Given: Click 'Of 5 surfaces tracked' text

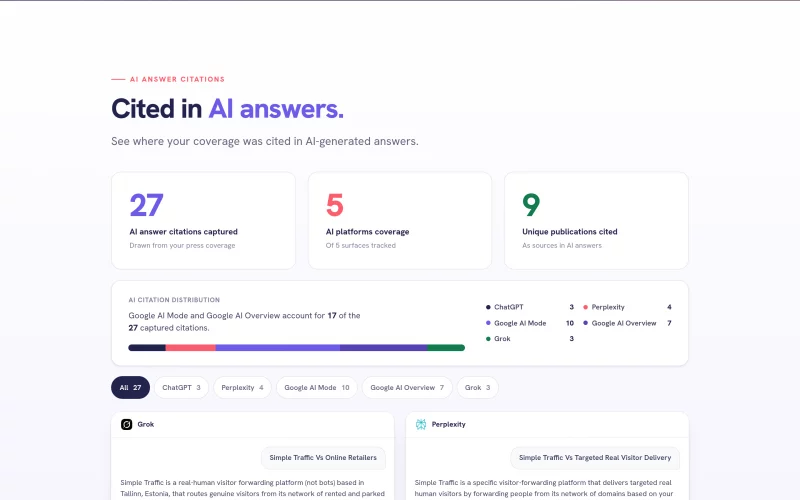Looking at the screenshot, I should pos(361,245).
